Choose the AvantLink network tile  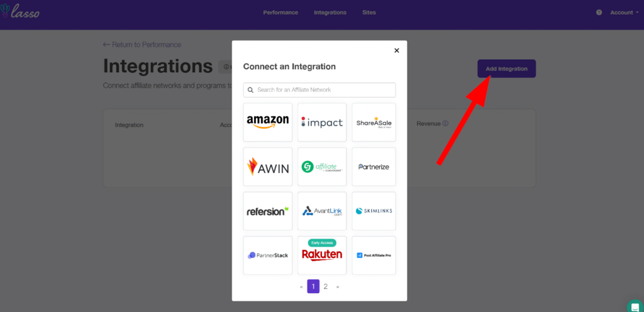coord(321,211)
